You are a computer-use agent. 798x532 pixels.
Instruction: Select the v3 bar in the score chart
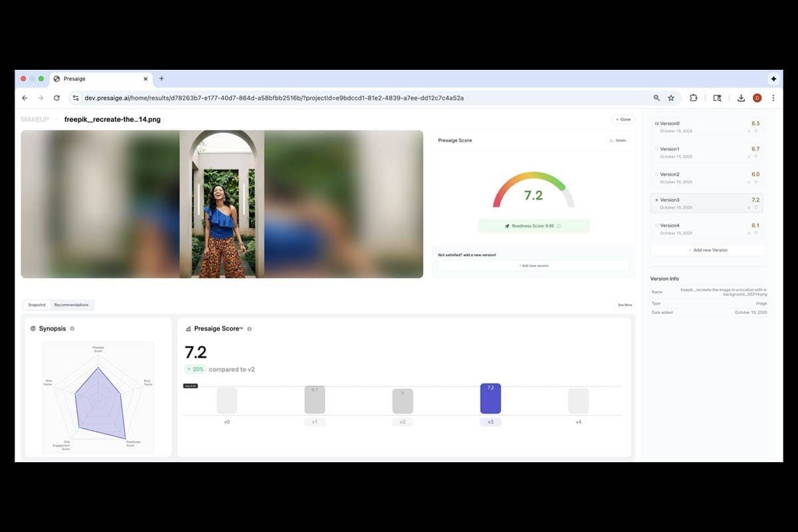point(491,398)
